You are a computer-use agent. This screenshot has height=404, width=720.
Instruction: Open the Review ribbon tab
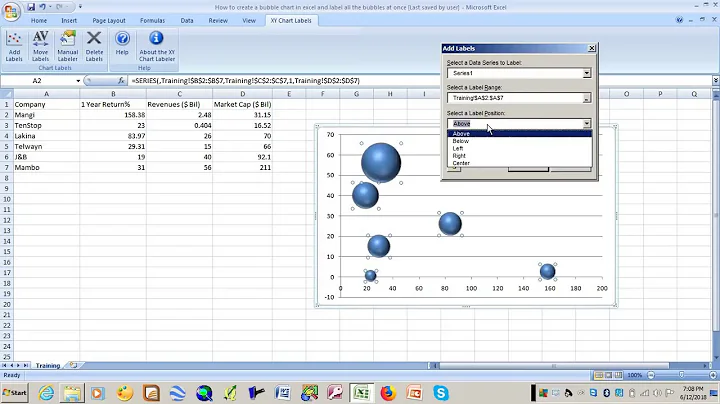[x=218, y=21]
